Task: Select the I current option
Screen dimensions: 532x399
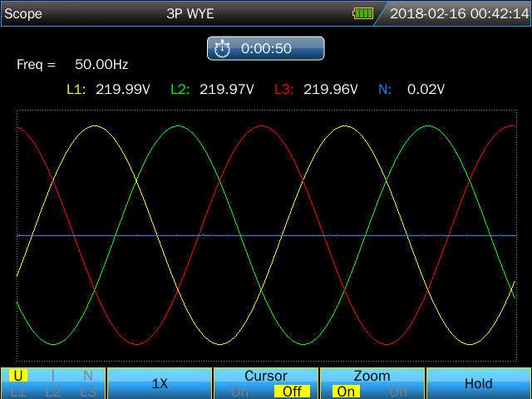Action: [x=53, y=376]
